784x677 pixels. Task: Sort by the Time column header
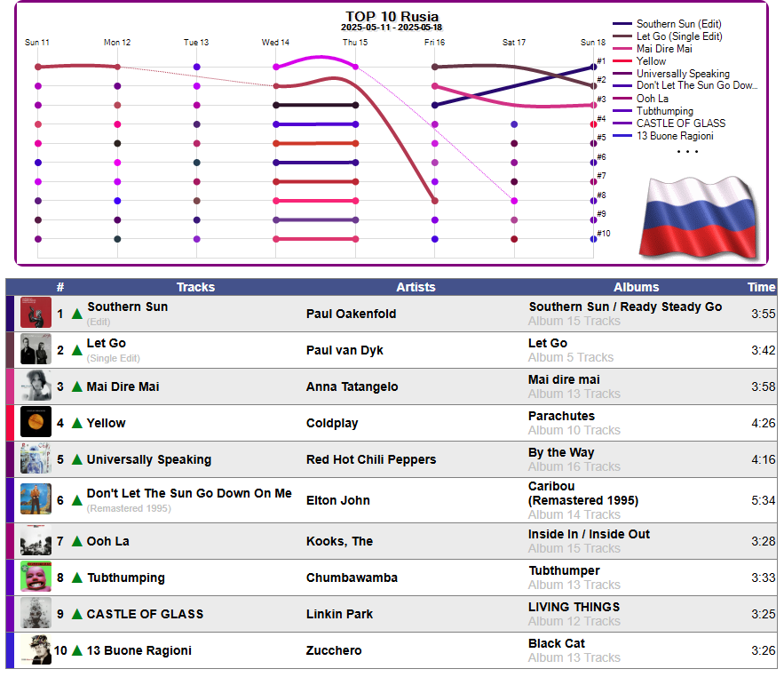click(x=761, y=287)
